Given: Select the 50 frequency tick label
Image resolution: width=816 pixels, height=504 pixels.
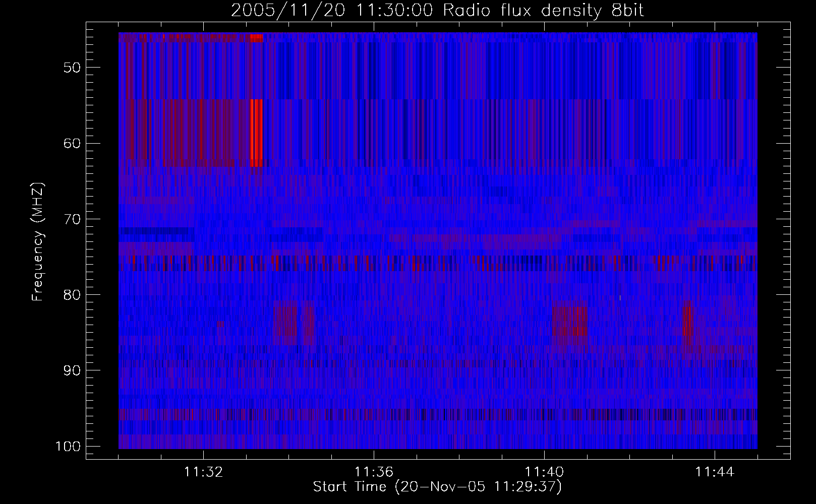Looking at the screenshot, I should pyautogui.click(x=72, y=68).
